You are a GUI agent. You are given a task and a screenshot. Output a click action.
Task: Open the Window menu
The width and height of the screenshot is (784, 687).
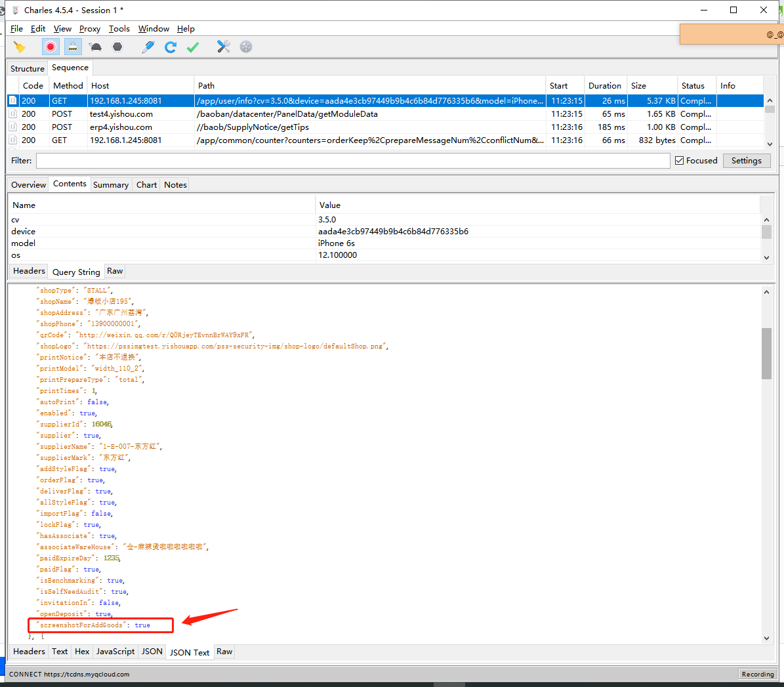tap(154, 28)
